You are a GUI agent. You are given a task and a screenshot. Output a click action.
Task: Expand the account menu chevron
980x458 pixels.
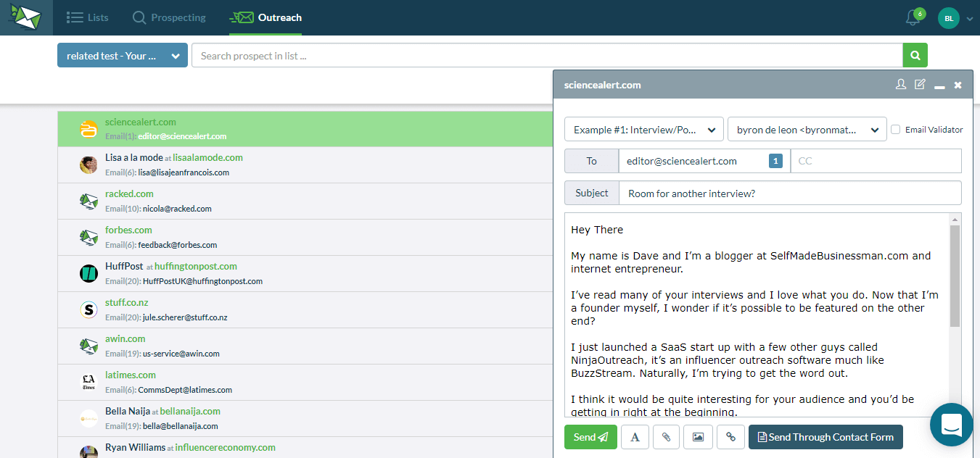970,20
